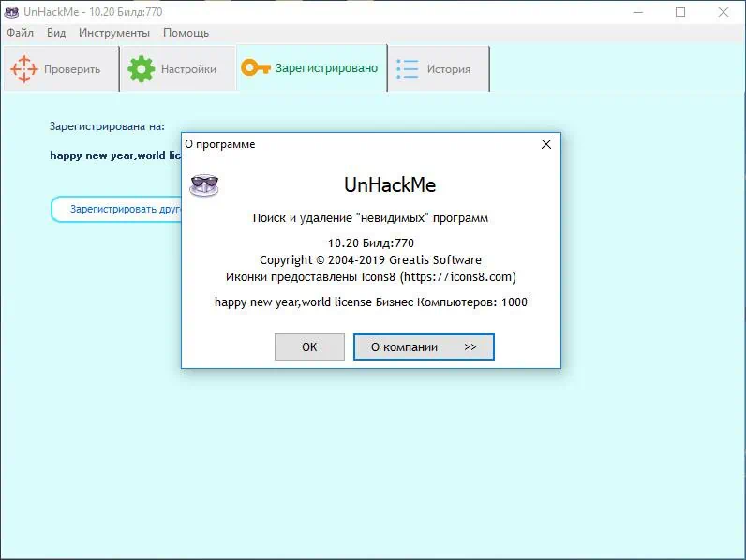Click the UnHackMe heading in dialog
The height and width of the screenshot is (560, 746).
[390, 184]
